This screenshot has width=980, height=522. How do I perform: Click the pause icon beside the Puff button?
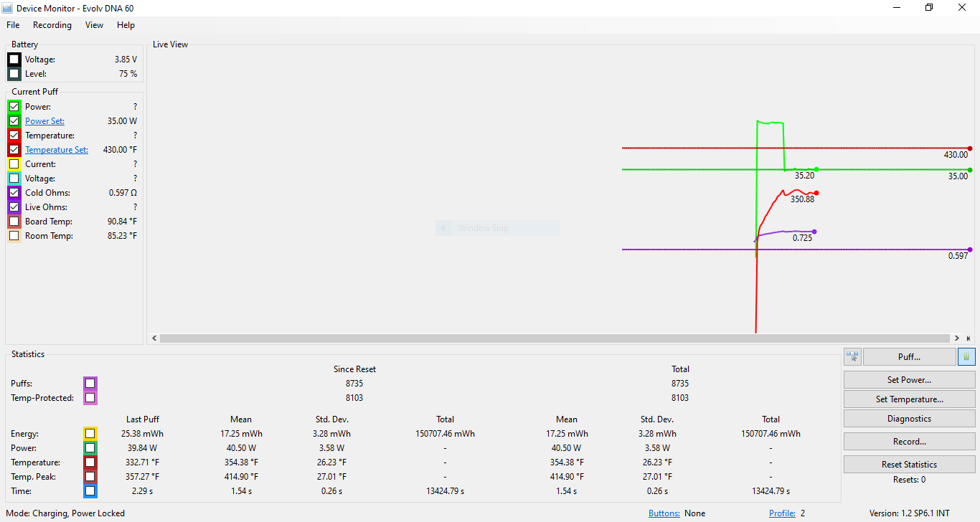coord(966,356)
